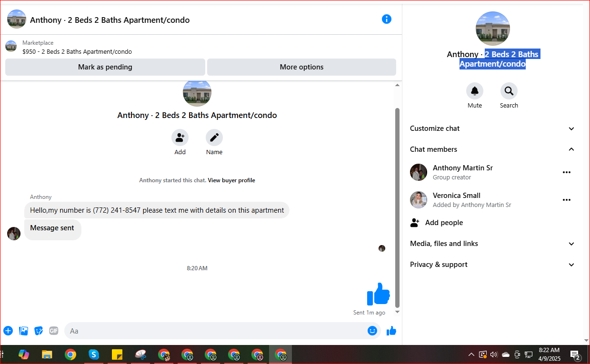
Task: Open the emoji picker in message box
Action: point(372,331)
